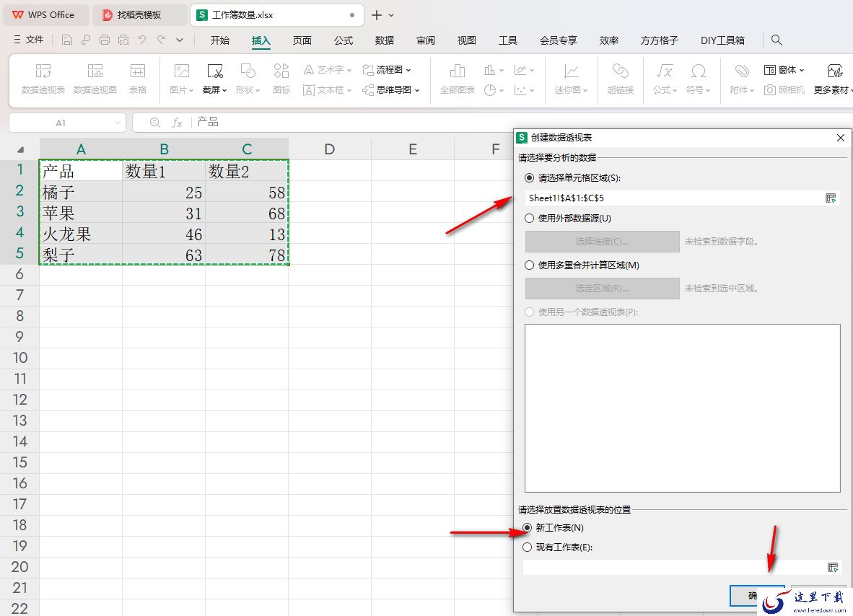Click the search magnifier icon in menu bar

pos(777,40)
